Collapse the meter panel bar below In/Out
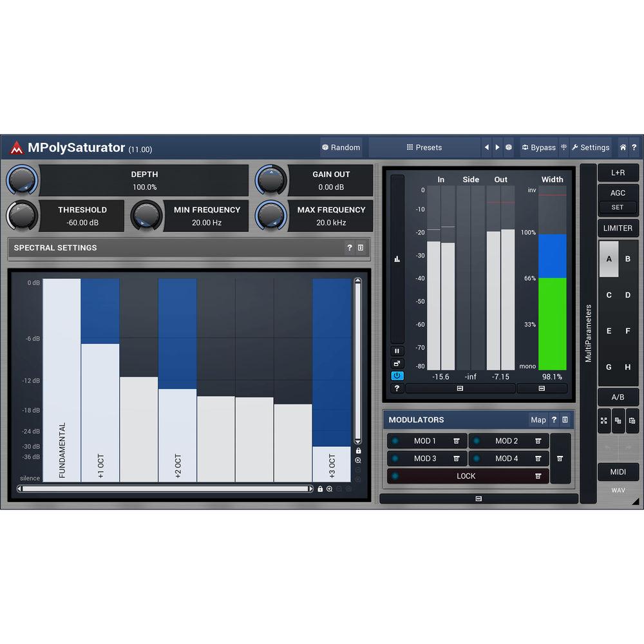644x644 pixels. 460,388
